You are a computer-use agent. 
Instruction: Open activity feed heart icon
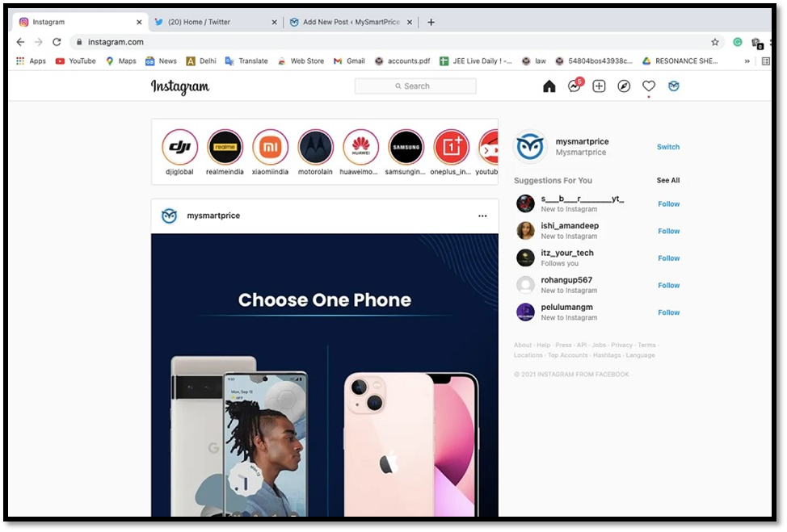tap(649, 86)
